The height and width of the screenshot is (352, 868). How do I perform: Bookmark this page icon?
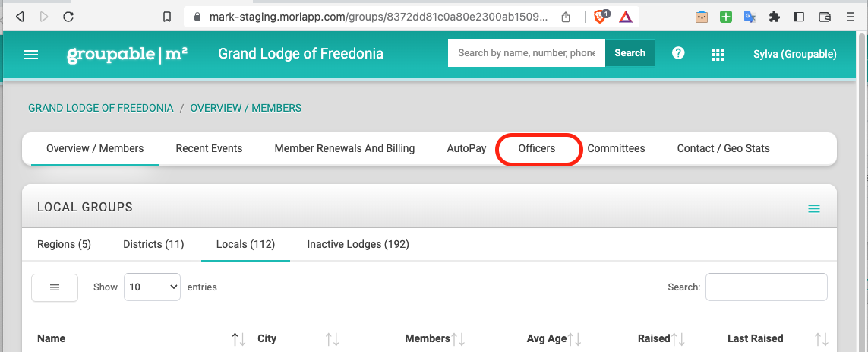(168, 16)
